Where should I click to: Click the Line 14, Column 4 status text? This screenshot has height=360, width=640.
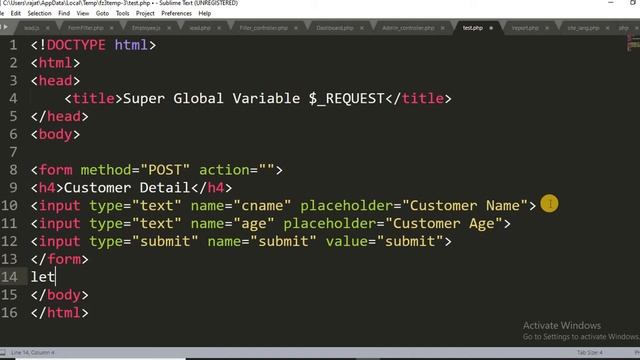pos(33,352)
